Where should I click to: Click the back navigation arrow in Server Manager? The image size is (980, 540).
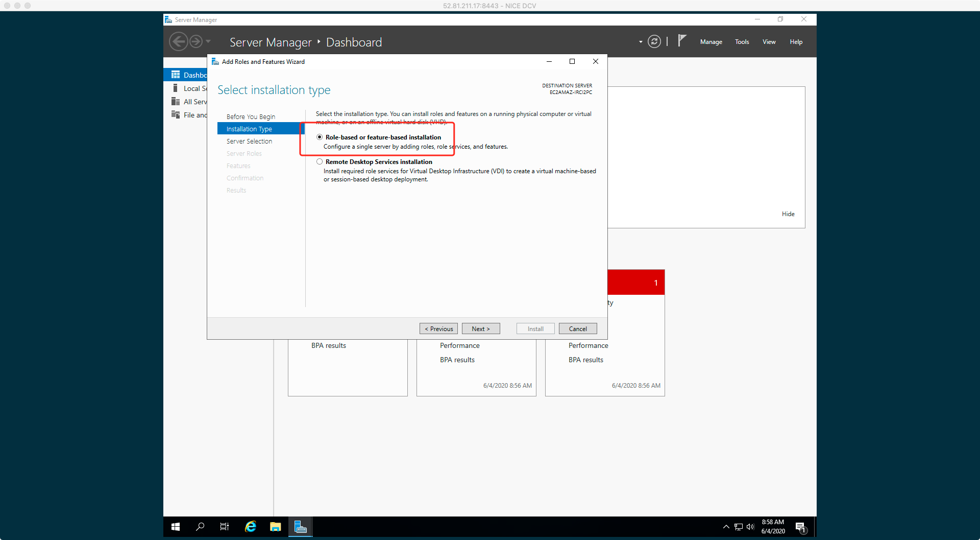[x=178, y=41]
